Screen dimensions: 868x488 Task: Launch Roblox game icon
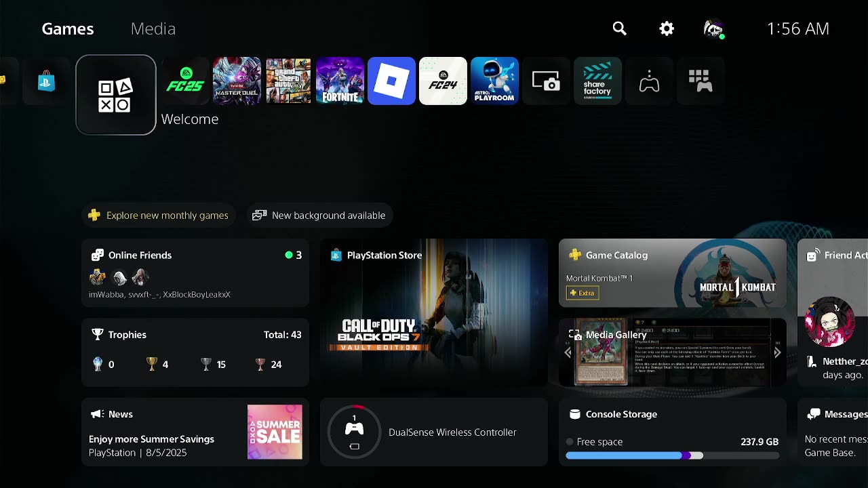tap(391, 81)
